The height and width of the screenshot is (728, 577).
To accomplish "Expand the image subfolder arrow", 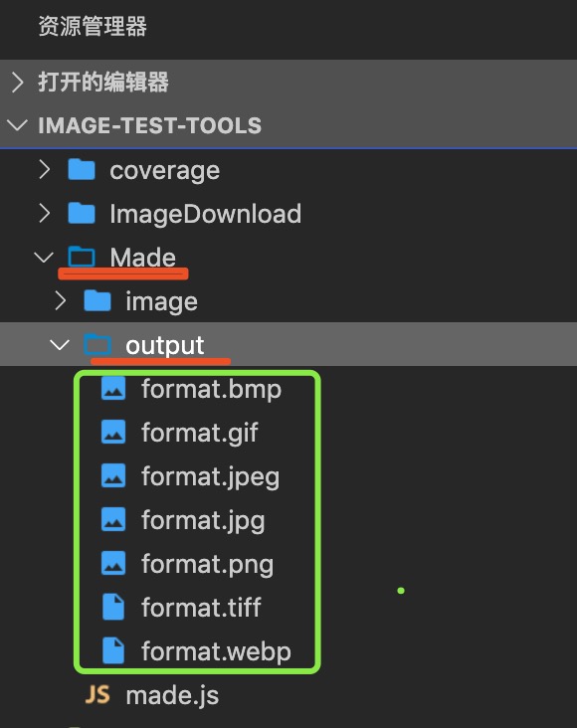I will (61, 301).
